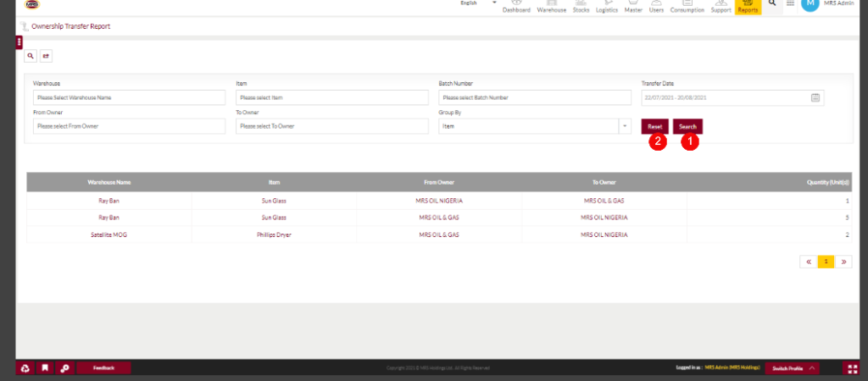This screenshot has width=868, height=381.
Task: Click the MRS Admin user name text
Action: [x=838, y=3]
